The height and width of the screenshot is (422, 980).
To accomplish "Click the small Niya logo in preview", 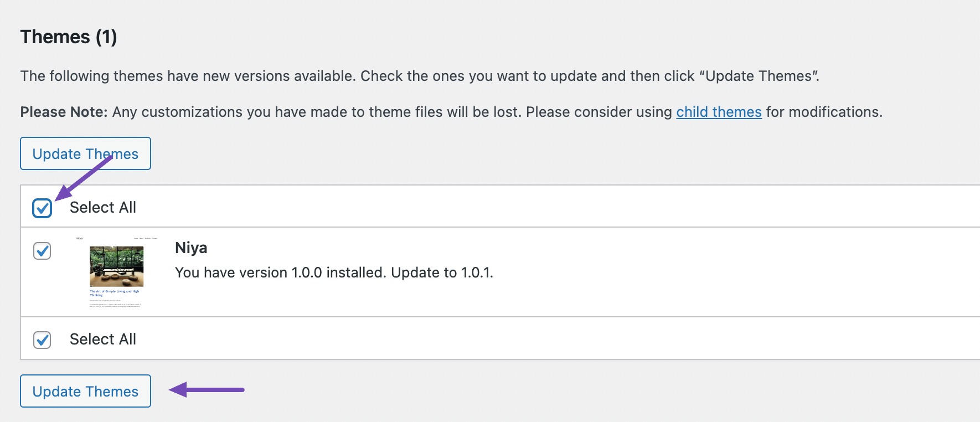I will [x=80, y=239].
